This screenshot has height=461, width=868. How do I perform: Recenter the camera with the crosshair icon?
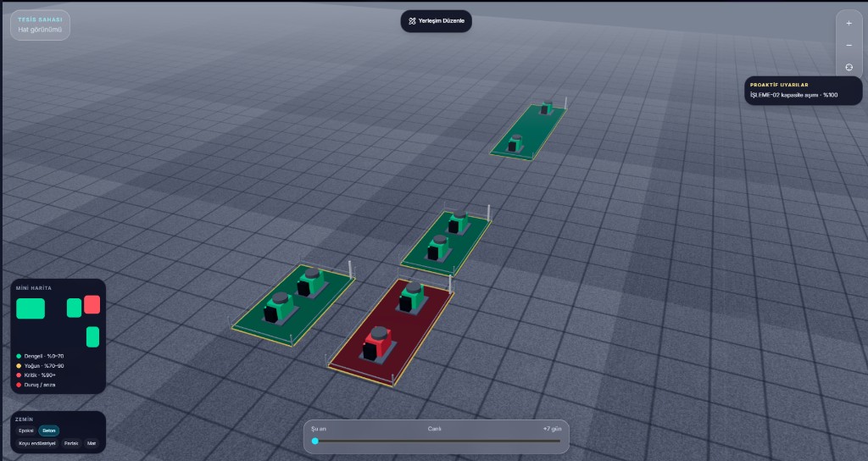click(x=849, y=67)
